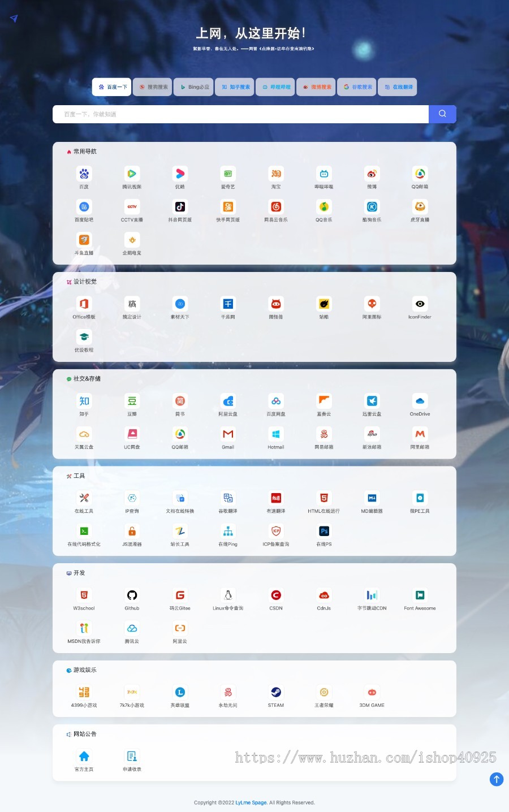Viewport: 509px width, 812px height.
Task: Open the 稿定设计 icon
Action: click(132, 304)
